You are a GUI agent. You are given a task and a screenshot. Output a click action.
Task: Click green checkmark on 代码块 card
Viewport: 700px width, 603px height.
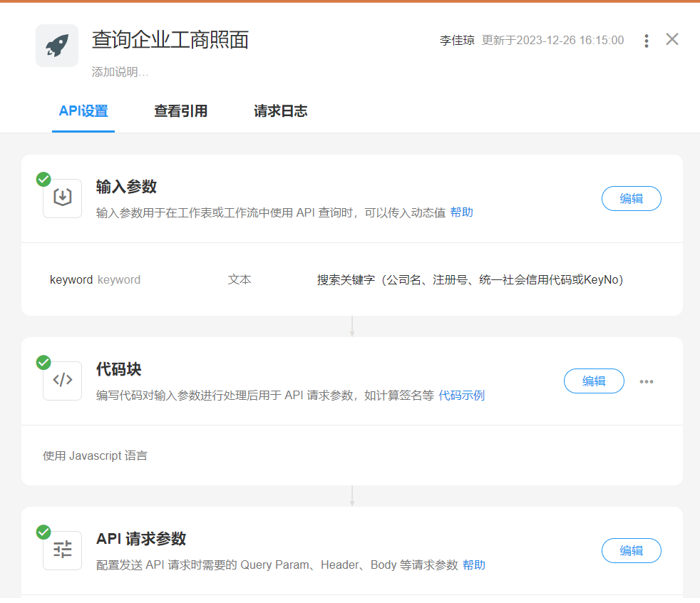tap(43, 362)
